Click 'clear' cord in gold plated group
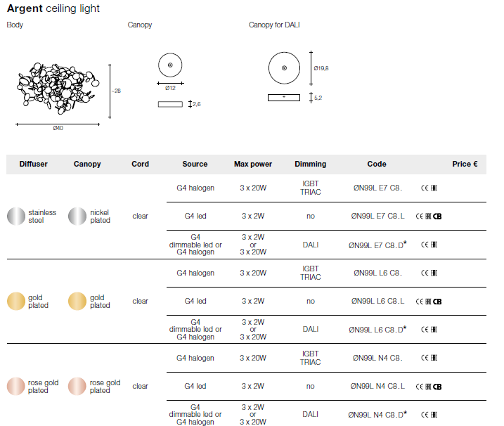This screenshot has height=426, width=504. 140,302
